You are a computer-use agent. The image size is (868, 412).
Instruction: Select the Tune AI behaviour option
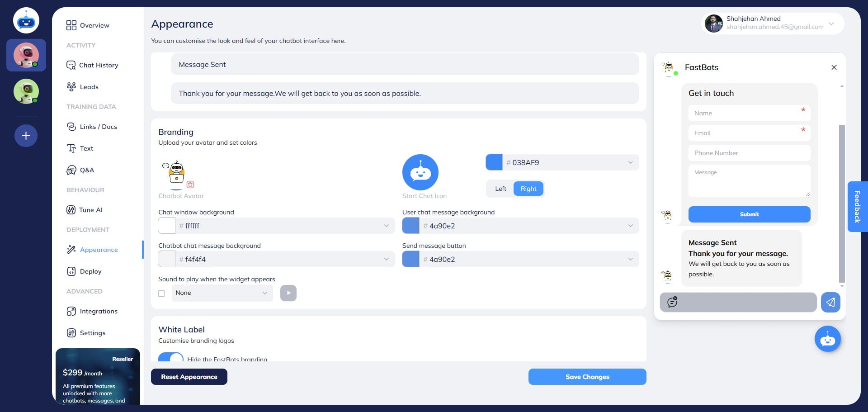point(90,210)
